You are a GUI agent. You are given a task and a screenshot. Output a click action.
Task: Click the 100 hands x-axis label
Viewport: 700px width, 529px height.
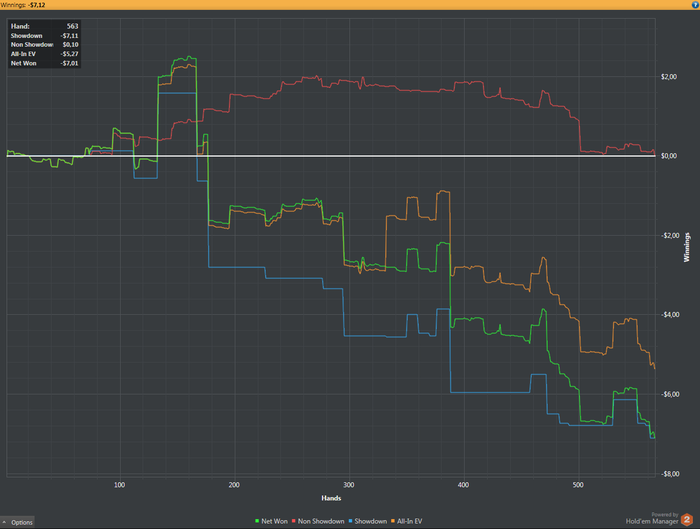click(x=120, y=485)
